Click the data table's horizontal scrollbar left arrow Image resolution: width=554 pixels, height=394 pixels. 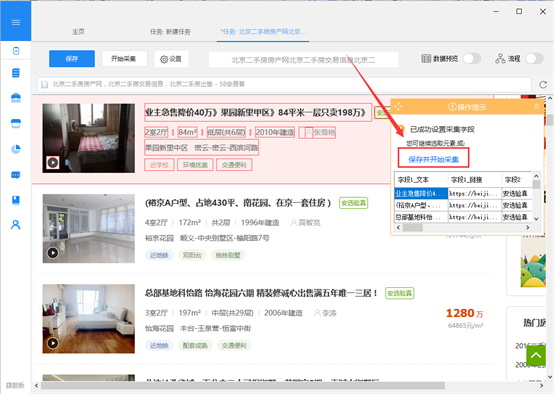click(399, 228)
